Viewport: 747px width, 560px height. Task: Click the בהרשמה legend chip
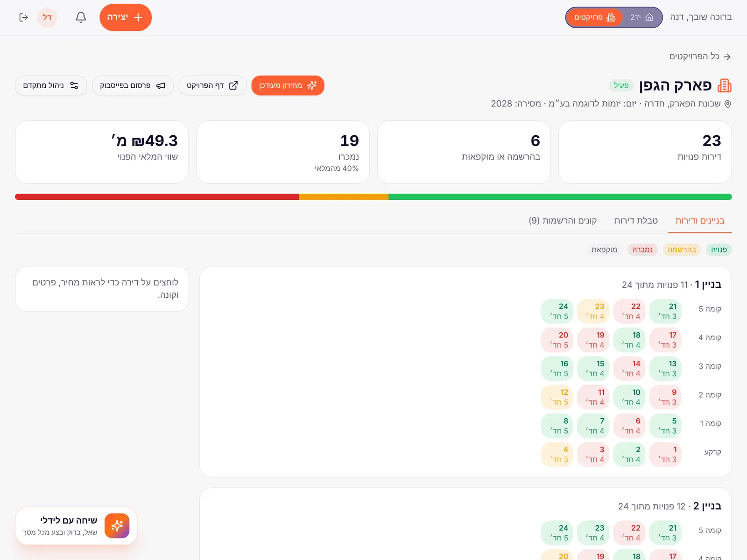(682, 250)
